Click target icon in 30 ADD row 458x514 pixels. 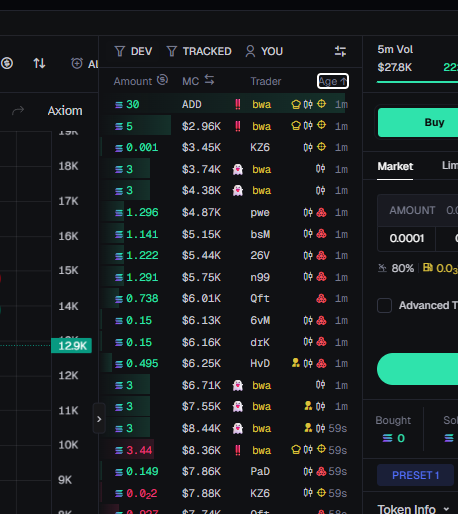pos(321,104)
